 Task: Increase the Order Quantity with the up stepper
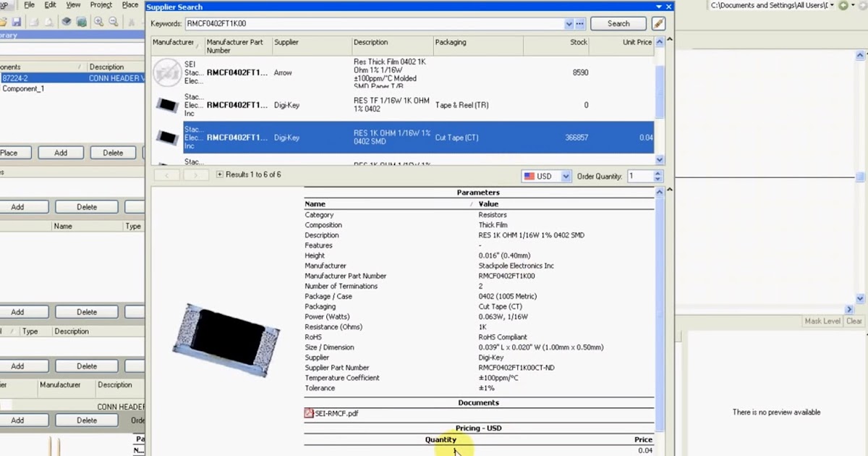coord(658,173)
